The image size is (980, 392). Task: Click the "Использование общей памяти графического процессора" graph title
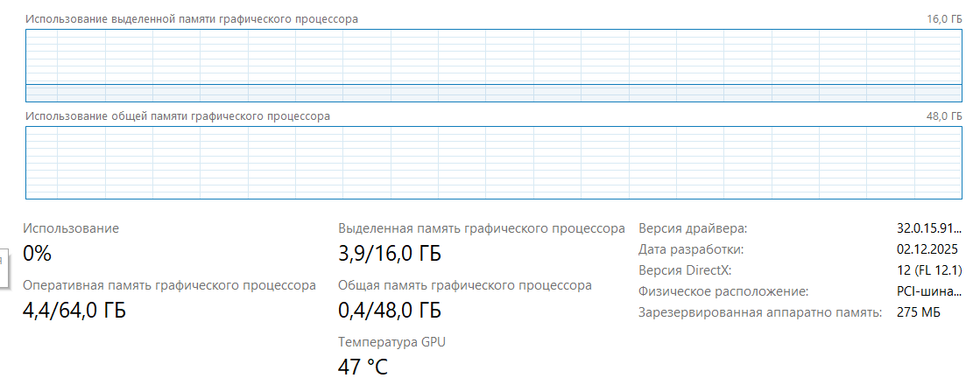(178, 116)
